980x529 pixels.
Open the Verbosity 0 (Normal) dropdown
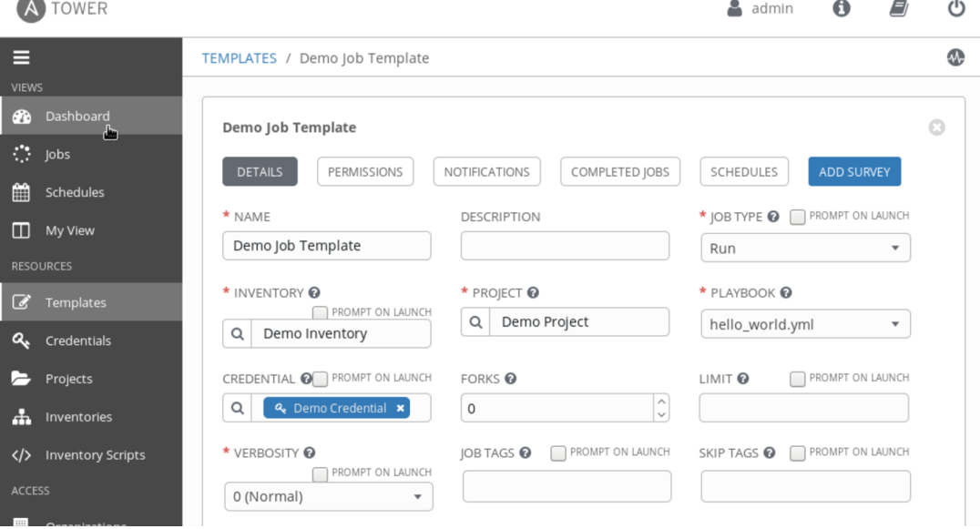pyautogui.click(x=328, y=496)
